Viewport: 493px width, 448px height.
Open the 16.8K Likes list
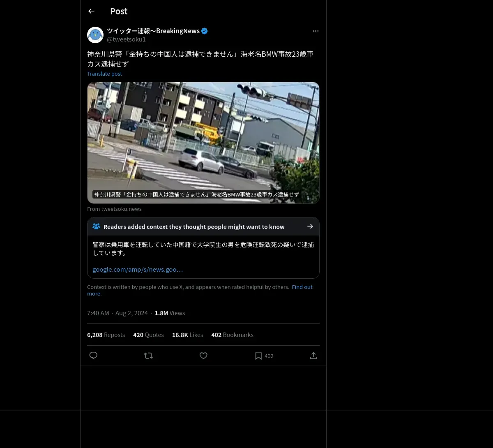tap(187, 335)
